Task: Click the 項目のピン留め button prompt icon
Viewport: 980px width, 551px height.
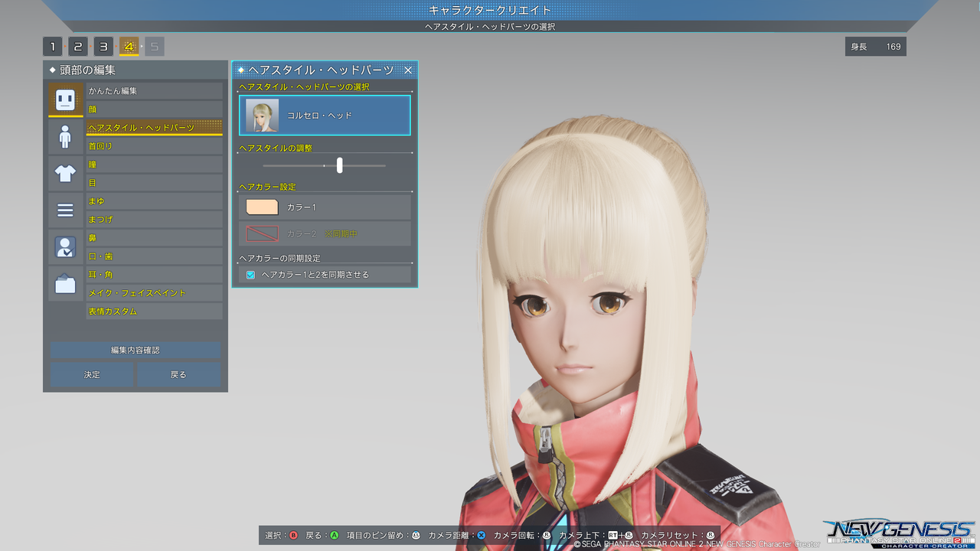Action: point(416,535)
